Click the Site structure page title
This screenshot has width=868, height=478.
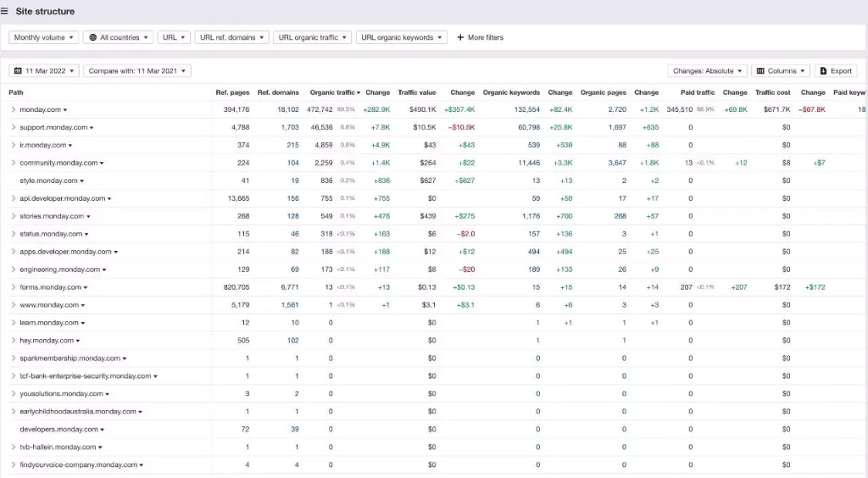(x=45, y=11)
